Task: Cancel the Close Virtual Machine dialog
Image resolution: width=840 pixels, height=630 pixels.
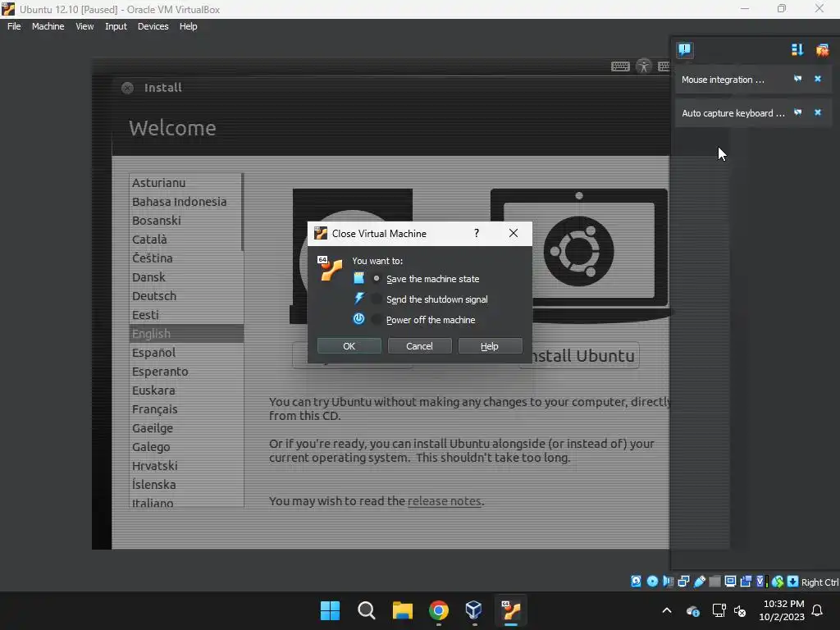Action: [419, 346]
